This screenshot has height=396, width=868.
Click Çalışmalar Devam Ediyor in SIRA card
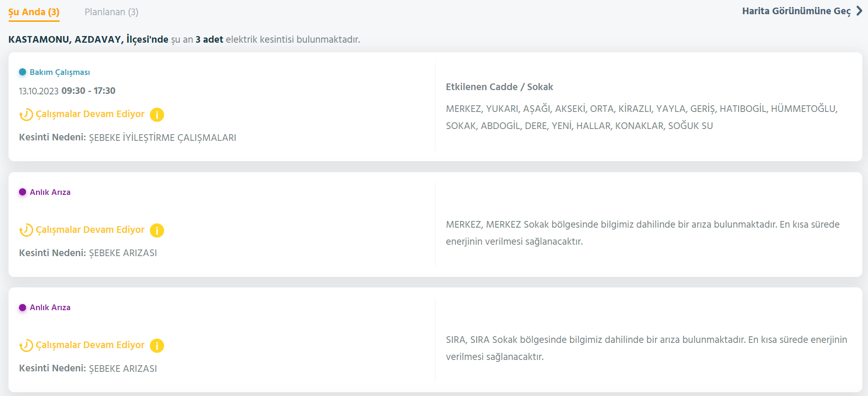pyautogui.click(x=90, y=345)
